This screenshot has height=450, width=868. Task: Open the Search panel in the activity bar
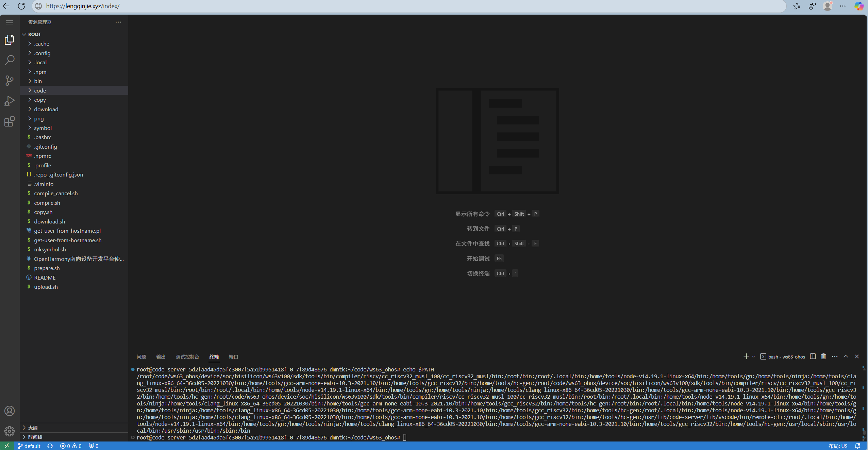[10, 60]
